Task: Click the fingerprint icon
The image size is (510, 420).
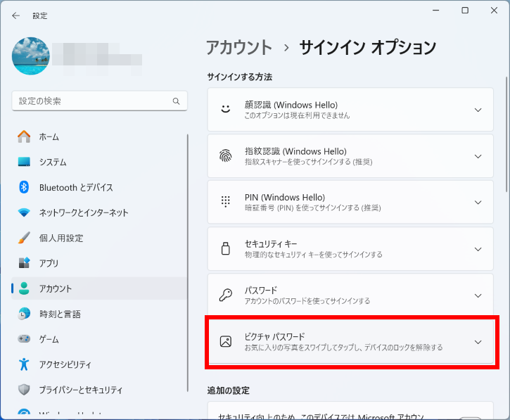Action: (x=226, y=156)
